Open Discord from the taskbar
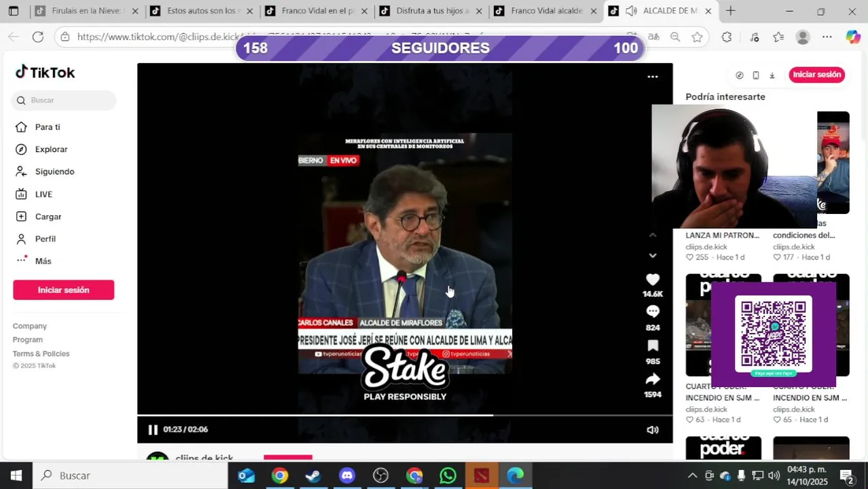The width and height of the screenshot is (868, 489). (x=347, y=475)
